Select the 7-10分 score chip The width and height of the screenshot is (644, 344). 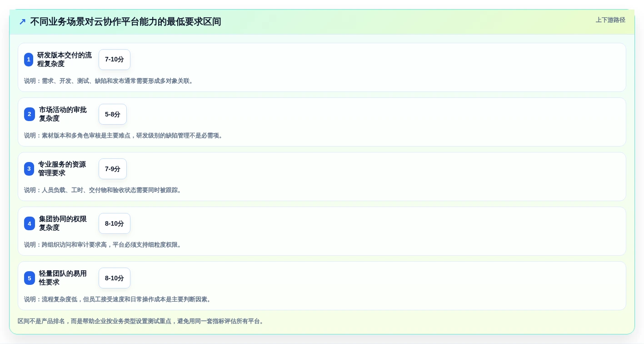click(115, 60)
